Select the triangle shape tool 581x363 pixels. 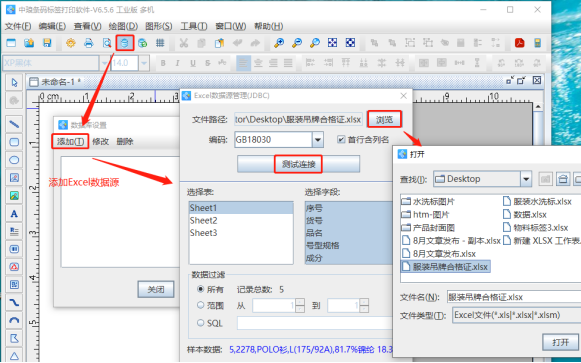point(14,356)
